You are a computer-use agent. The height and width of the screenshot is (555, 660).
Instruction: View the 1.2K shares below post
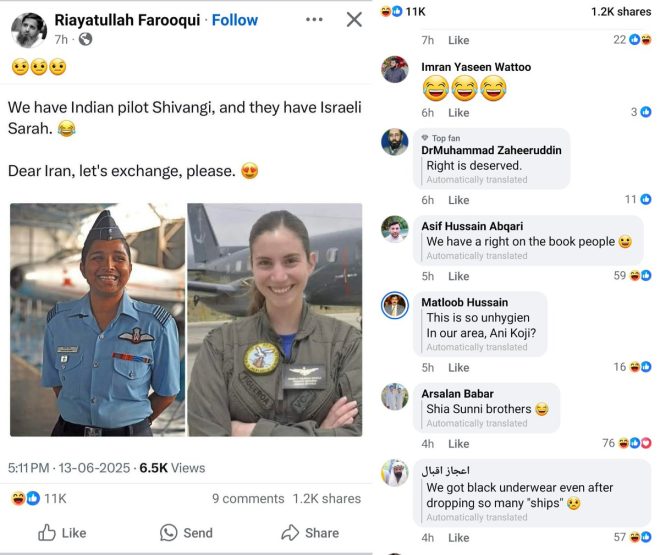click(x=327, y=499)
